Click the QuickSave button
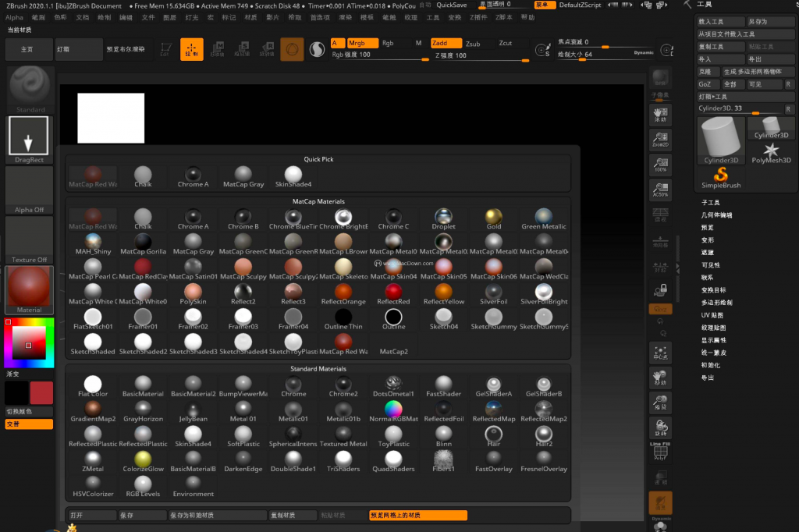This screenshot has width=799, height=532. pyautogui.click(x=452, y=5)
